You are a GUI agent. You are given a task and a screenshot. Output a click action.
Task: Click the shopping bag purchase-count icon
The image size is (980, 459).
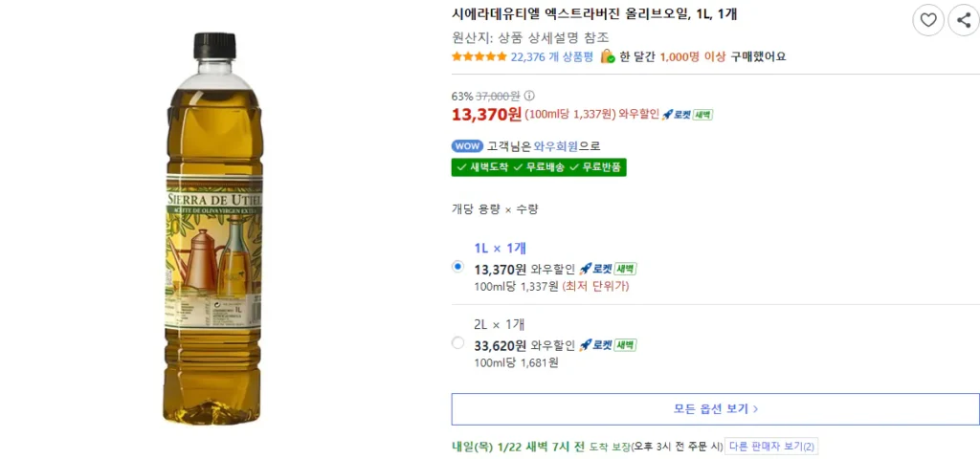coord(607,56)
